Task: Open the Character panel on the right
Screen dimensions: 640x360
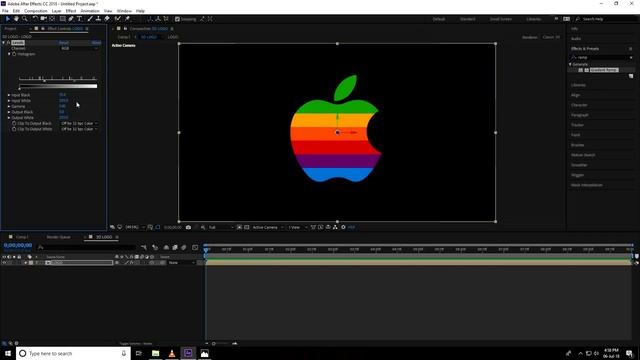Action: click(x=579, y=105)
